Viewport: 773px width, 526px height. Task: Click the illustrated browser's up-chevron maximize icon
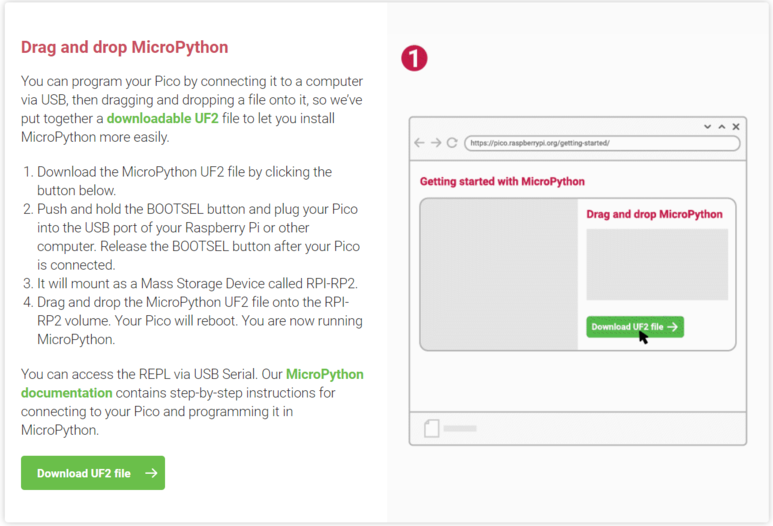(722, 127)
